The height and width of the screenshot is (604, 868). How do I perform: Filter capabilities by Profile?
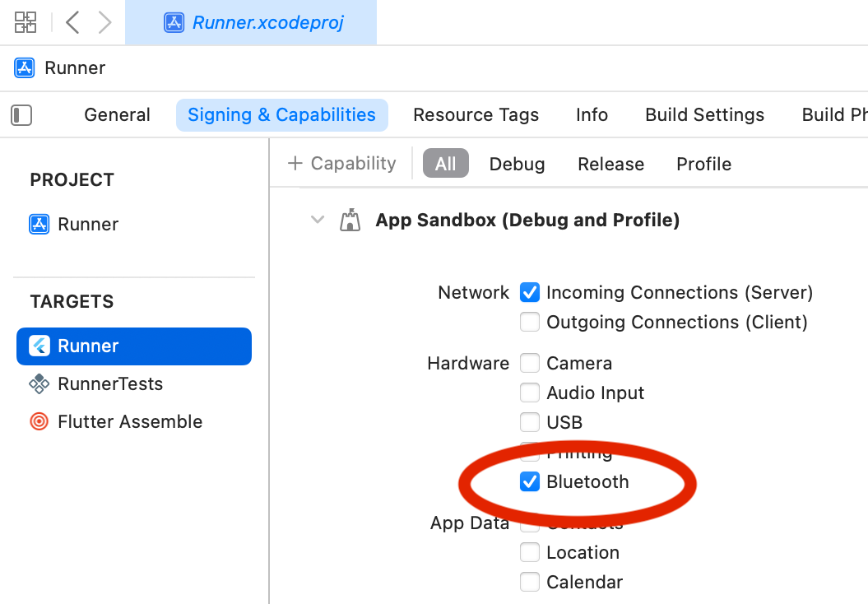click(x=703, y=164)
